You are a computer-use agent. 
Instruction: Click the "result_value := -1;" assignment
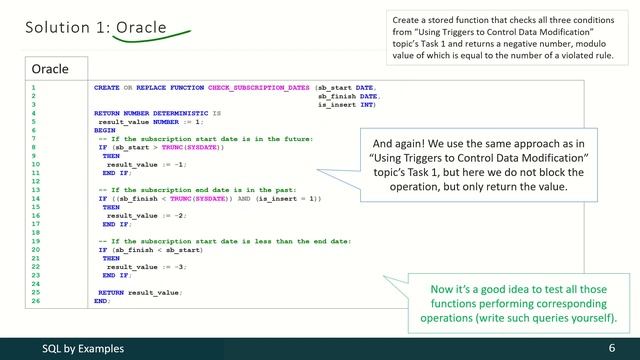[x=147, y=164]
